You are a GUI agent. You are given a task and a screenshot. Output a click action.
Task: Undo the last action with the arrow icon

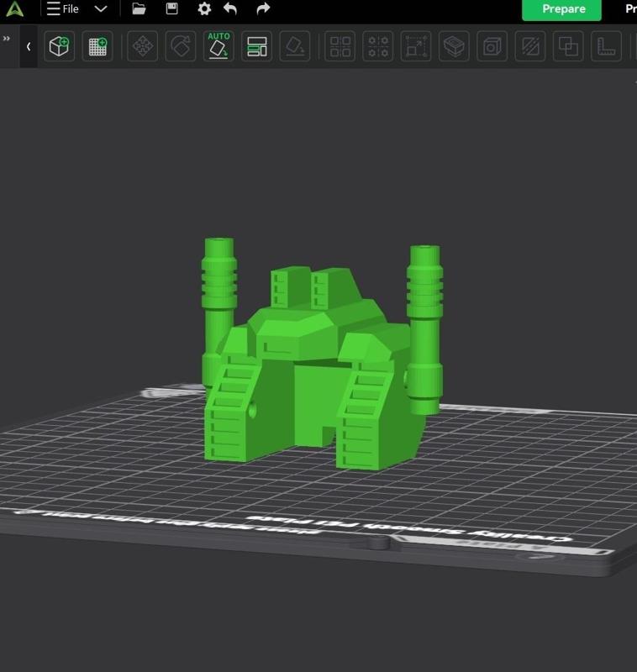click(x=230, y=8)
